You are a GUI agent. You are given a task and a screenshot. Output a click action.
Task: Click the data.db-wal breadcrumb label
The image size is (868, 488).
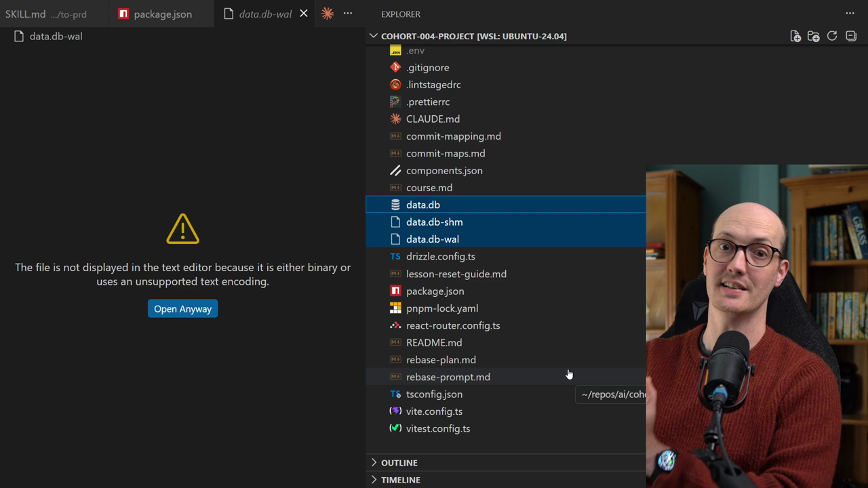[56, 37]
